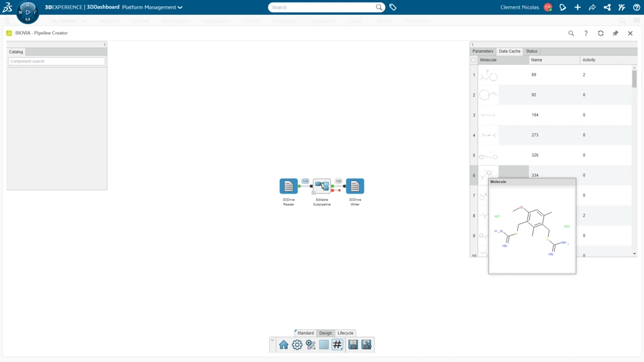Open the notifications icon in top bar
The width and height of the screenshot is (644, 362).
(563, 7)
